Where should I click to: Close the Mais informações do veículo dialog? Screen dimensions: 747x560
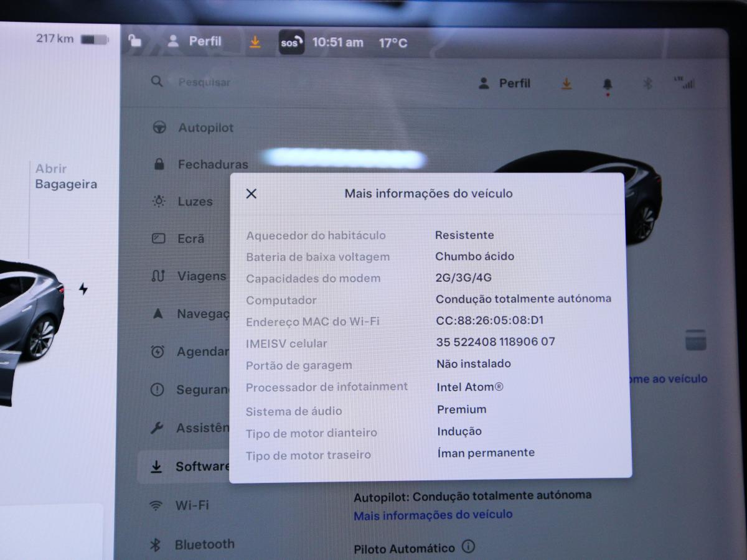(251, 194)
